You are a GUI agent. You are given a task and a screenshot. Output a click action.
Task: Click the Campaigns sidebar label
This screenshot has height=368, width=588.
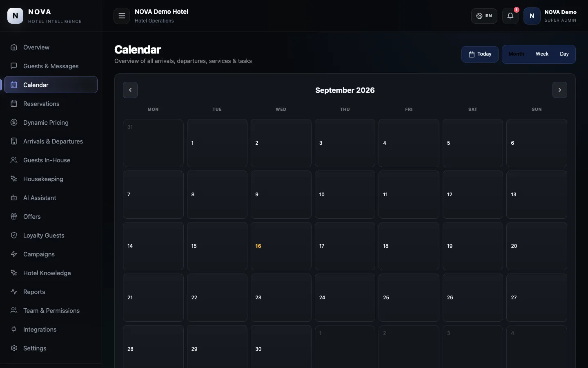[39, 254]
